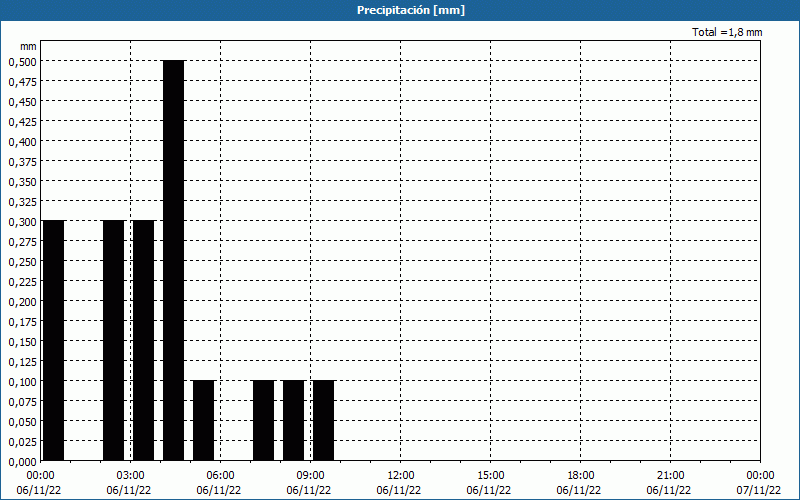Click the 0,000 y-axis value
Viewport: 800px width, 500px height.
pyautogui.click(x=22, y=462)
